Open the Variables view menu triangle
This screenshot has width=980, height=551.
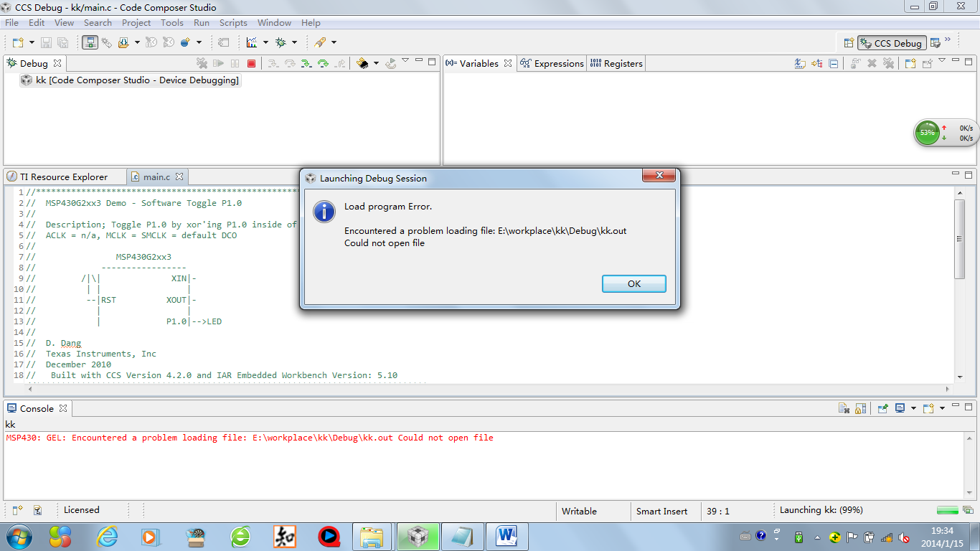(x=942, y=61)
